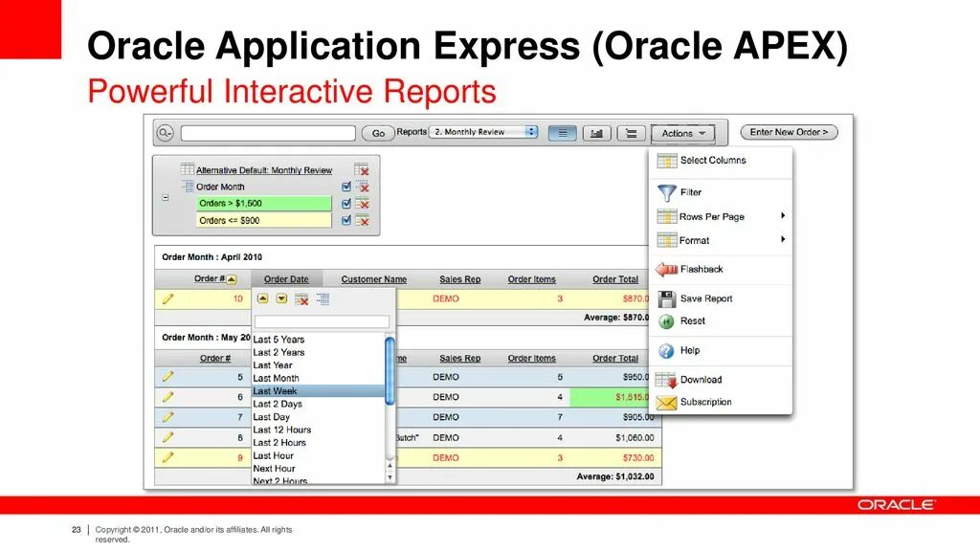Expand Format submenu
980x551 pixels.
pos(720,240)
